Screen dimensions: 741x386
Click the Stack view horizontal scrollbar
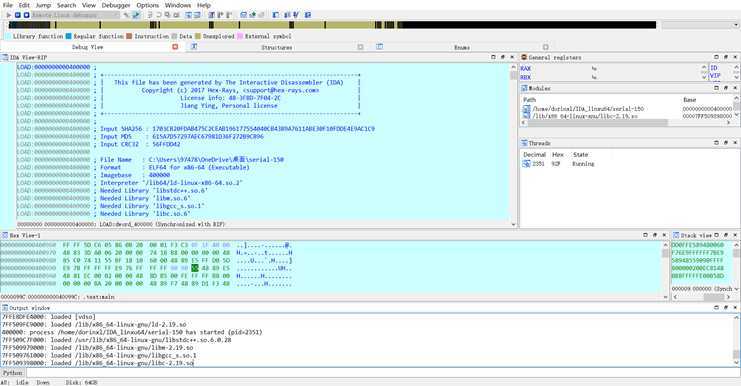coord(703,297)
